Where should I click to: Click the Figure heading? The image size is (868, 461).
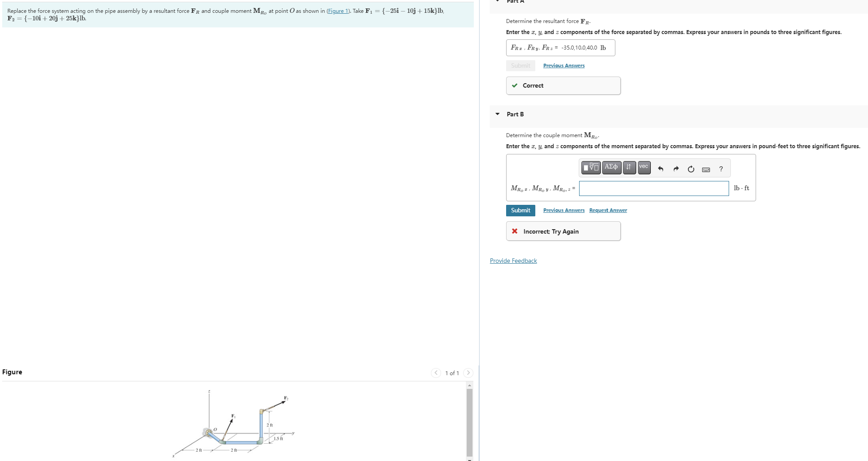coord(12,372)
